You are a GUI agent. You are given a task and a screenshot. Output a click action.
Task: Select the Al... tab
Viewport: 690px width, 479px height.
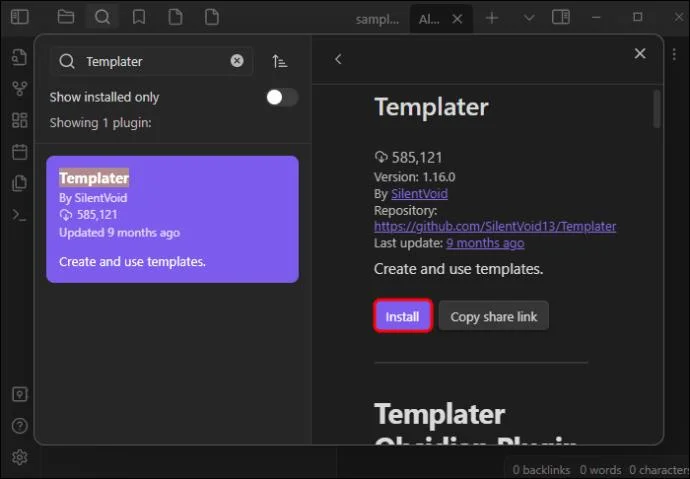coord(429,19)
